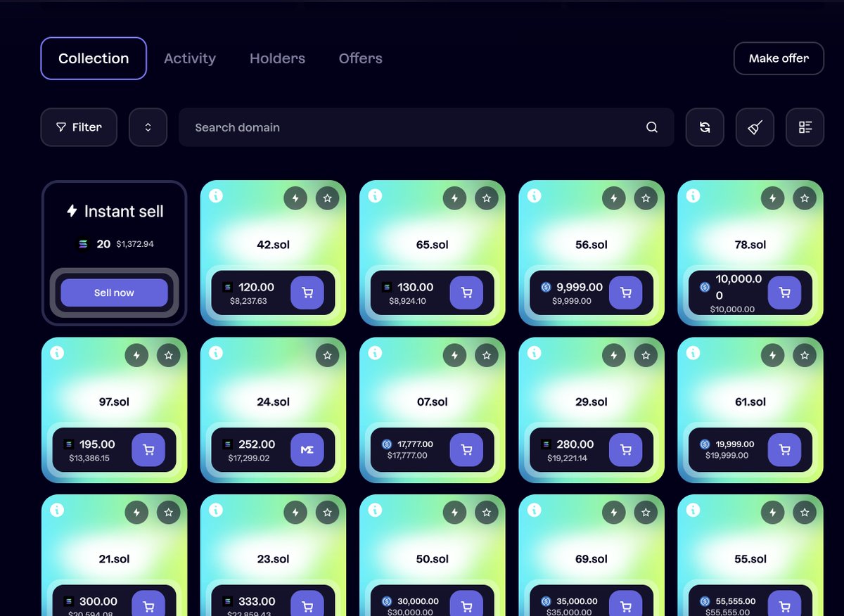Click Sell now in Instant sell
Viewport: 844px width, 616px height.
[x=114, y=293]
